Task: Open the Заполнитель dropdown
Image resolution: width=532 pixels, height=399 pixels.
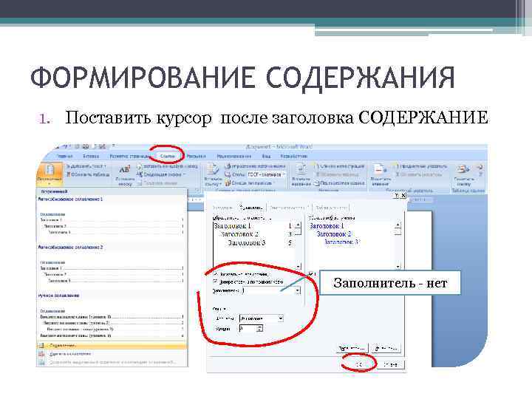Action: pyautogui.click(x=298, y=291)
